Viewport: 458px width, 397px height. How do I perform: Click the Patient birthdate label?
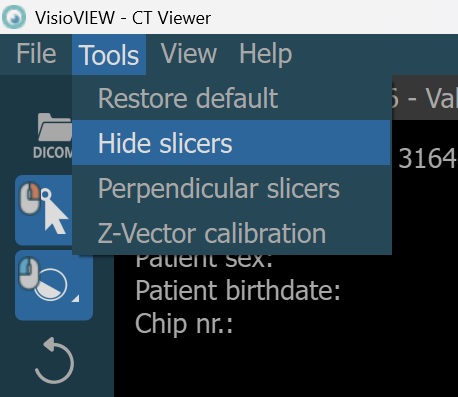[238, 290]
